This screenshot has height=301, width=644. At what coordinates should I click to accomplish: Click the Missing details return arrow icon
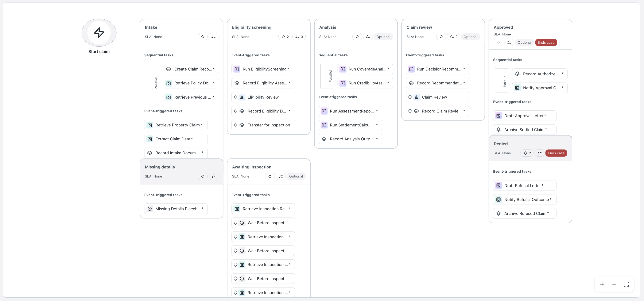point(213,176)
